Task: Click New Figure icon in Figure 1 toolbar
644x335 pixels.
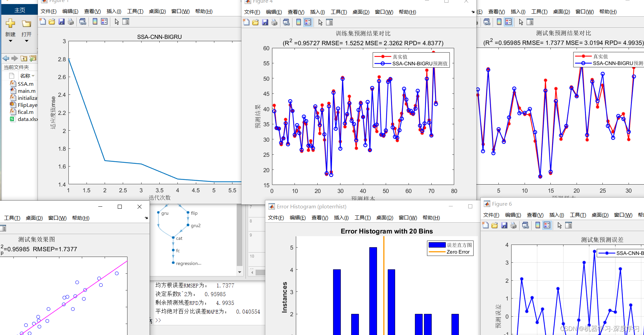Action: click(43, 22)
